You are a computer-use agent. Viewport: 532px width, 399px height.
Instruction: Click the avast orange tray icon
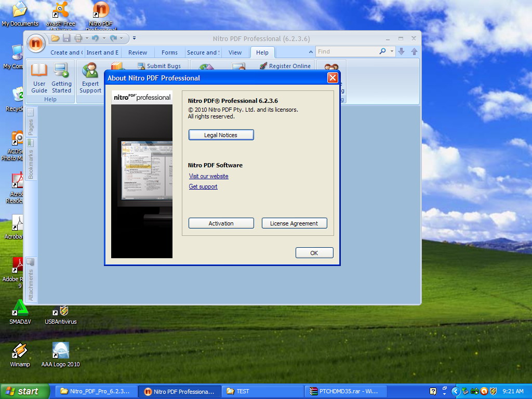[484, 391]
